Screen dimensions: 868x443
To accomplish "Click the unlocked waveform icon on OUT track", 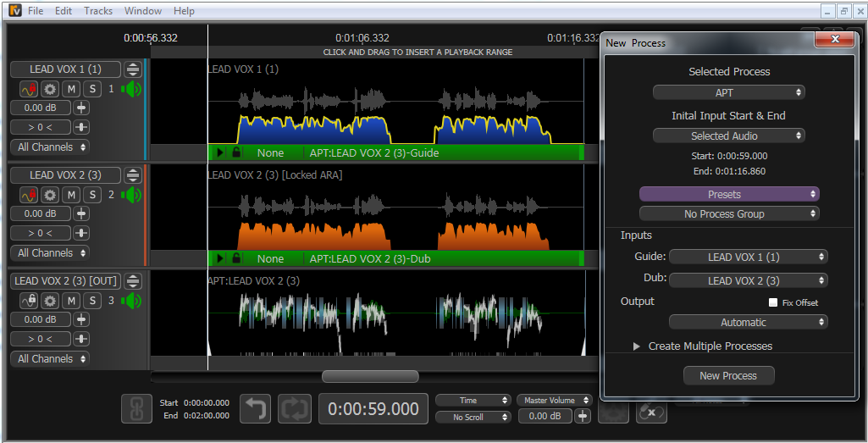I will click(29, 301).
